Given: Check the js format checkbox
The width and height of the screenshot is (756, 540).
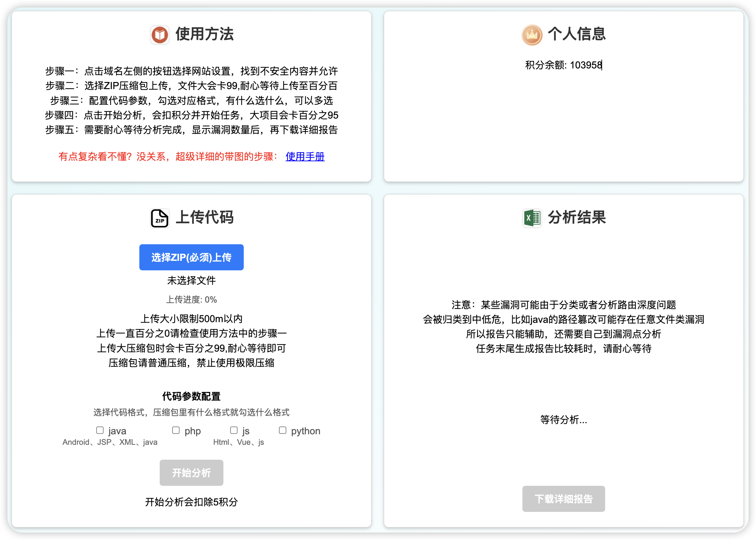Looking at the screenshot, I should [234, 430].
